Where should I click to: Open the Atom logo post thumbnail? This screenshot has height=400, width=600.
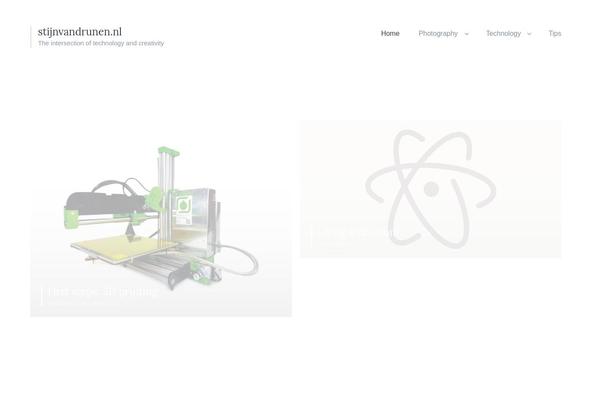tap(430, 189)
